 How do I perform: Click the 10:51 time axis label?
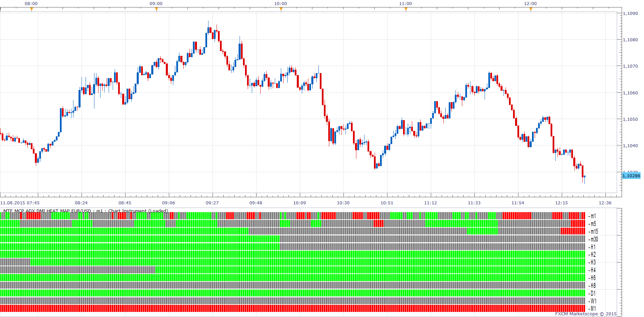(387, 203)
